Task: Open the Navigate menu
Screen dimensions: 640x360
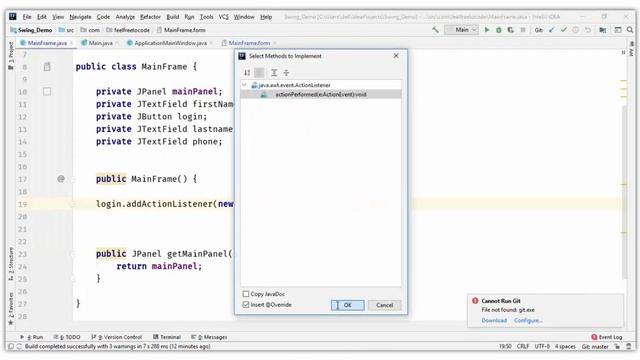Action: [80, 17]
